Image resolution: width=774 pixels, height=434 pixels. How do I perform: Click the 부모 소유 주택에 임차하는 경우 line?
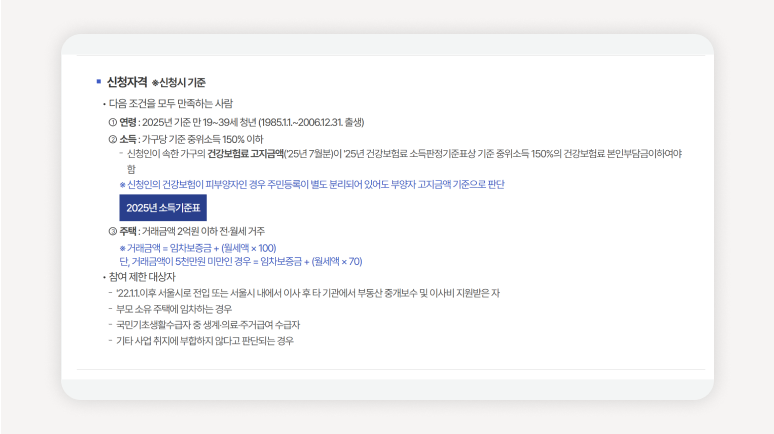[174, 309]
